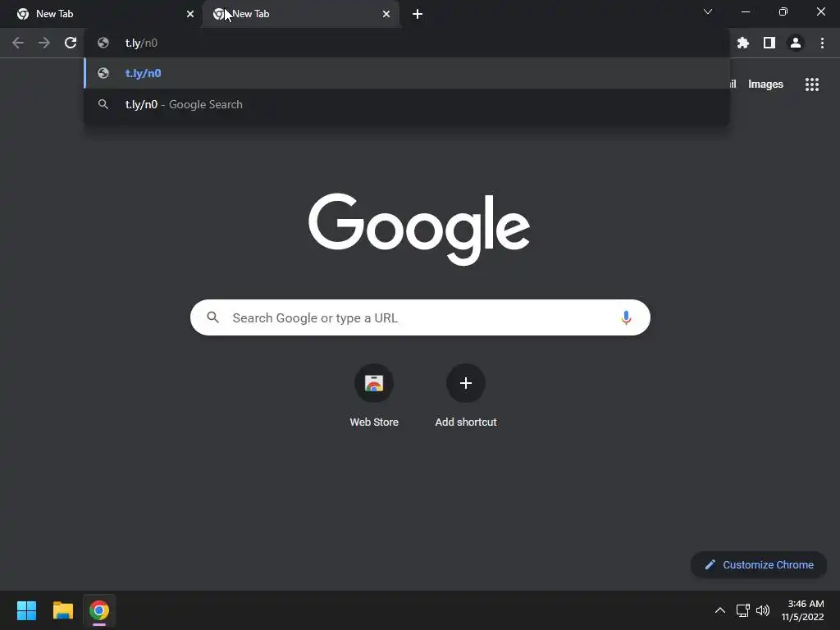Click the Google logo
This screenshot has width=840, height=630.
[x=419, y=229]
